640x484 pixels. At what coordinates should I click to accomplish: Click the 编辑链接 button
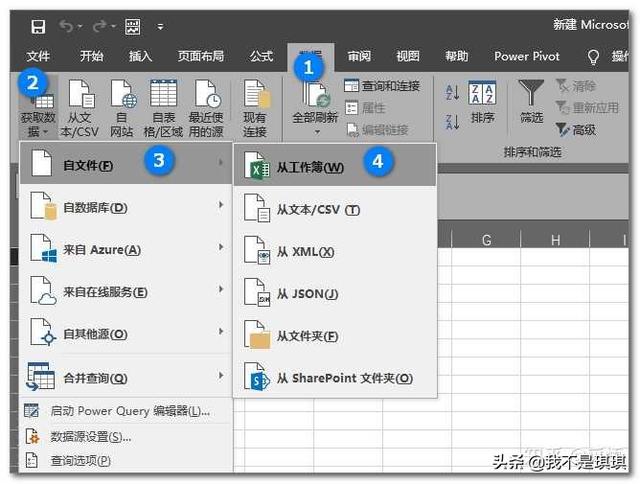click(377, 130)
